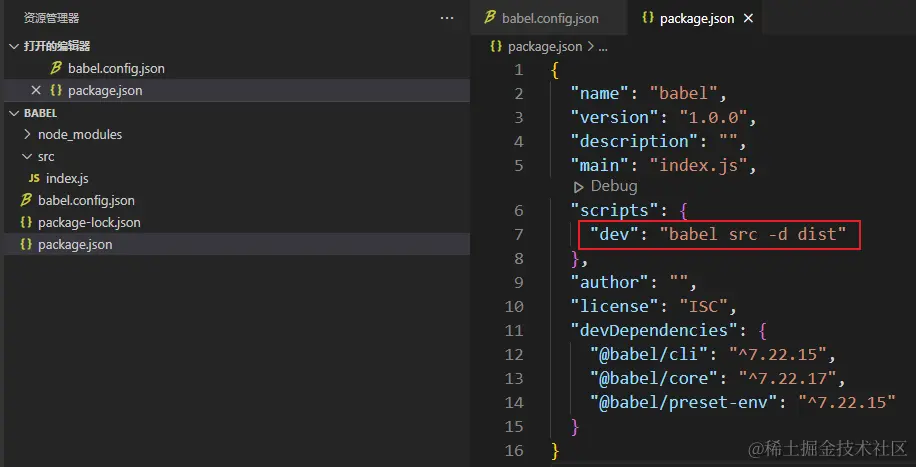Click the JSON braces icon on package.json tab
The image size is (916, 467).
point(647,18)
